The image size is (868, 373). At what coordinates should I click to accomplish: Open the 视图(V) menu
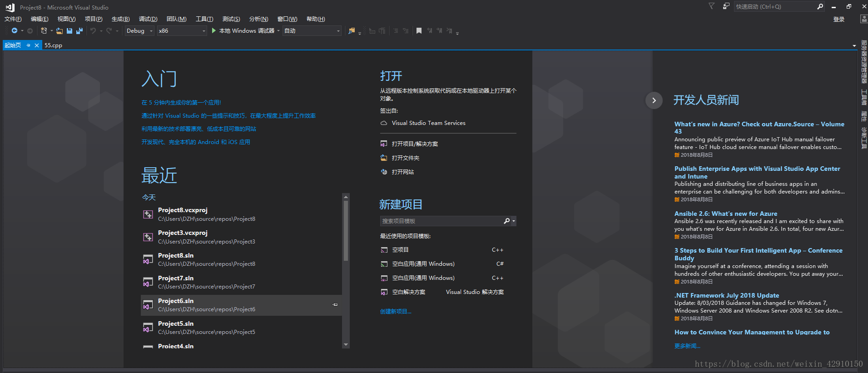click(66, 19)
